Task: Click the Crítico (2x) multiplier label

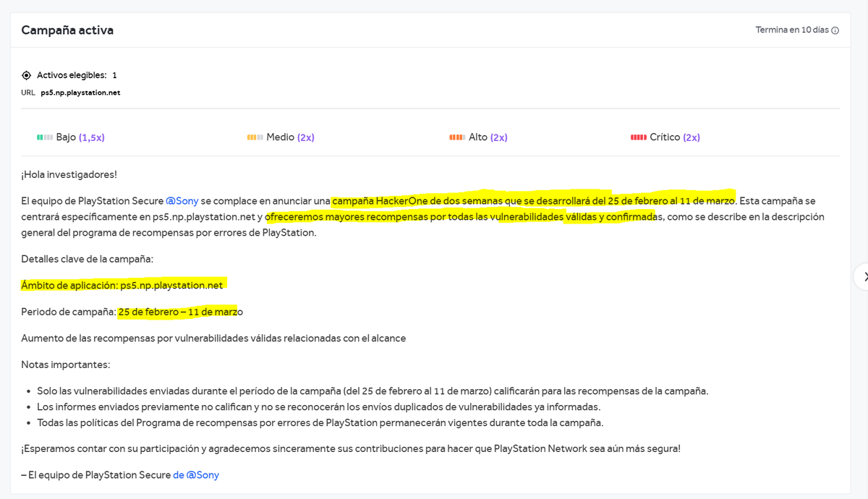Action: coord(675,137)
